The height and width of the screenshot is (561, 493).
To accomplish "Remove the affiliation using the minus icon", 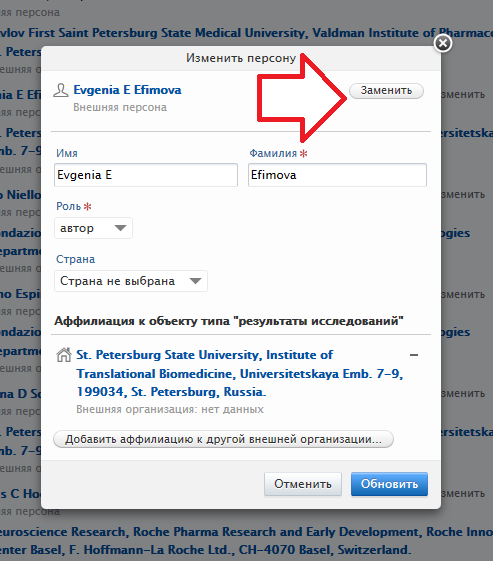I will tap(414, 355).
